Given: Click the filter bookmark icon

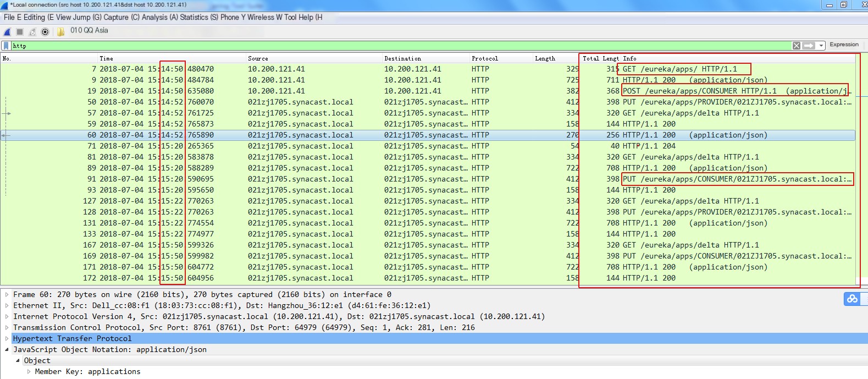Looking at the screenshot, I should [6, 46].
